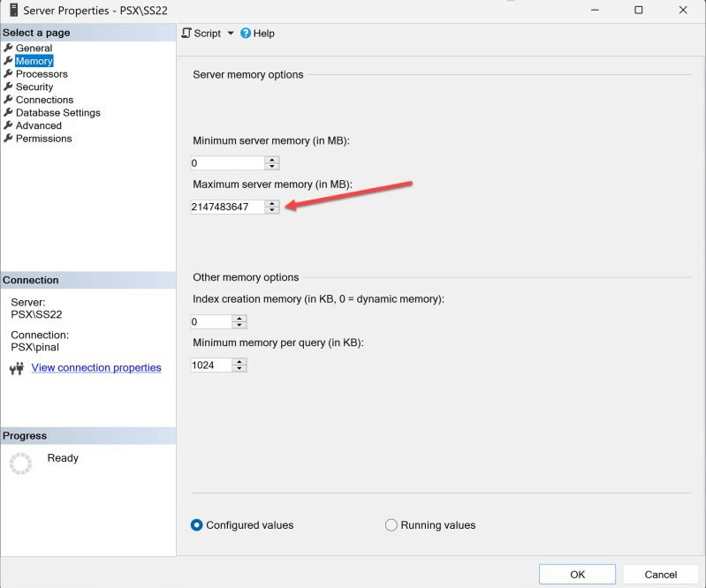
Task: Expand the Script dropdown arrow
Action: (x=231, y=33)
